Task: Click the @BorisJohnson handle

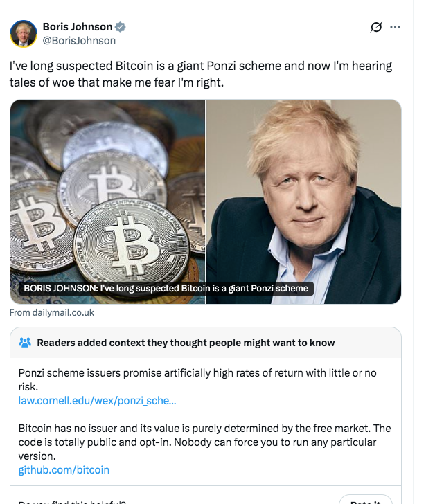Action: click(x=79, y=41)
